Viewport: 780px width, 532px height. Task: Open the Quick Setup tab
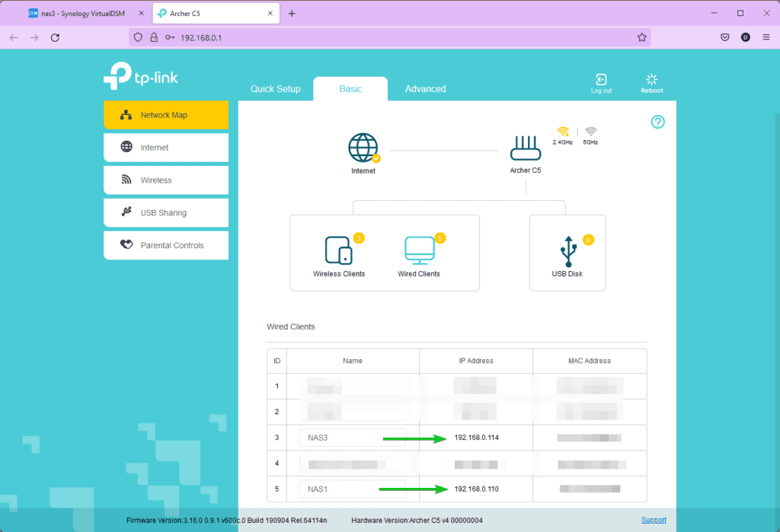pos(276,88)
